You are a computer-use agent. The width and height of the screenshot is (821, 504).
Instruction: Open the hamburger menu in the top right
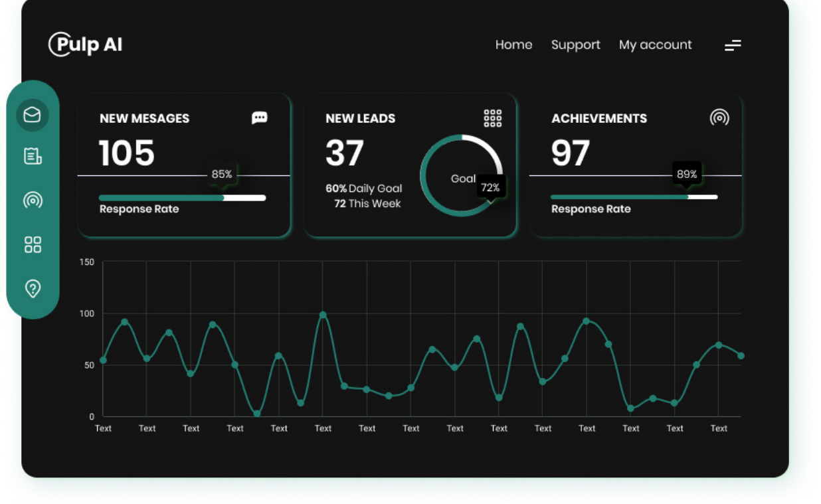pos(733,44)
